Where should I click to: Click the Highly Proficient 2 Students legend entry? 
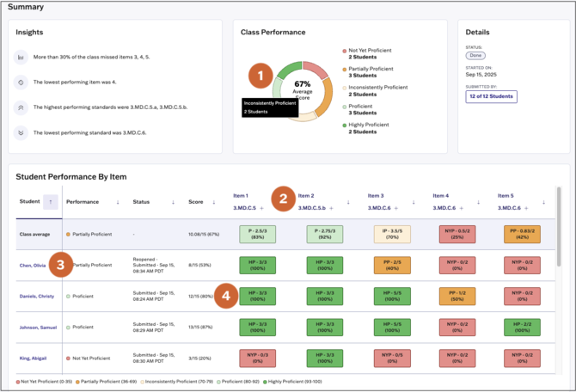click(365, 128)
